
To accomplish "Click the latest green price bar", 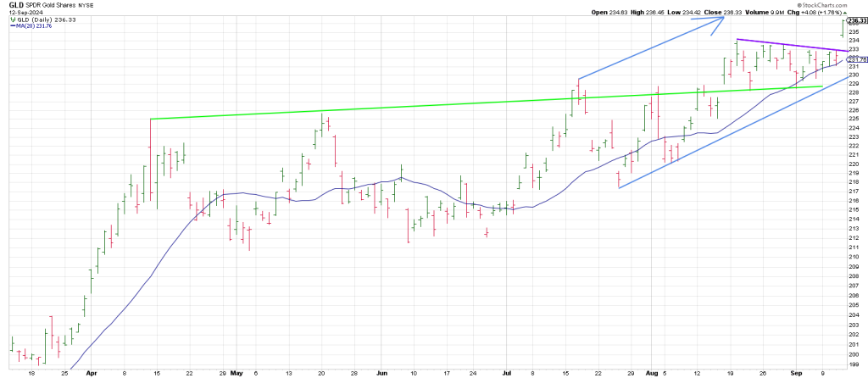I will pyautogui.click(x=842, y=27).
